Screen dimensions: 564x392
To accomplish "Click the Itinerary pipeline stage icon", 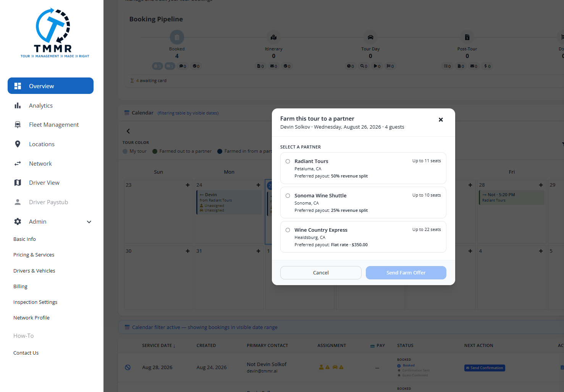I will pos(274,37).
